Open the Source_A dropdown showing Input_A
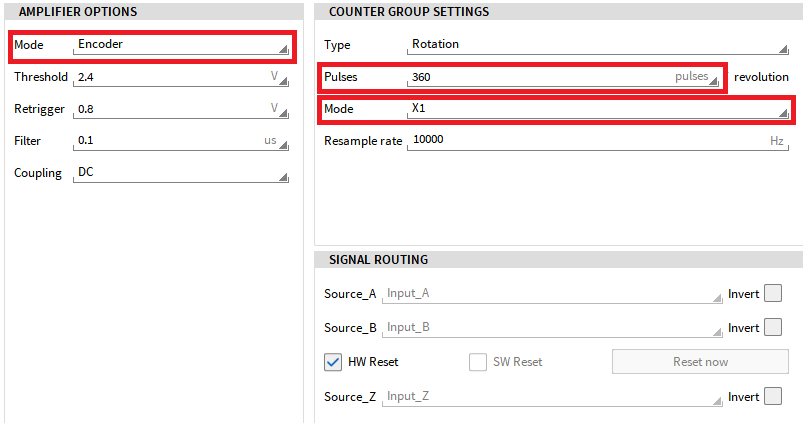Screen dimensions: 803x423 pyautogui.click(x=551, y=294)
